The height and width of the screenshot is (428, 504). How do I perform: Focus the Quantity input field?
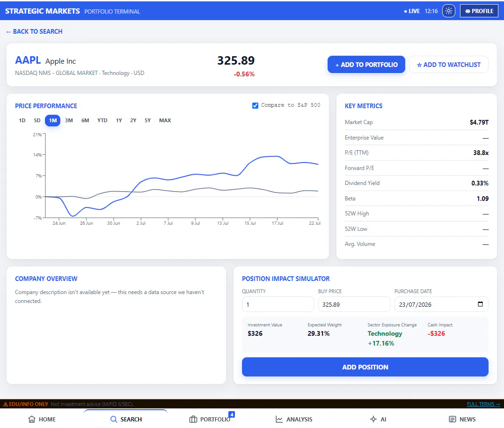pyautogui.click(x=278, y=304)
